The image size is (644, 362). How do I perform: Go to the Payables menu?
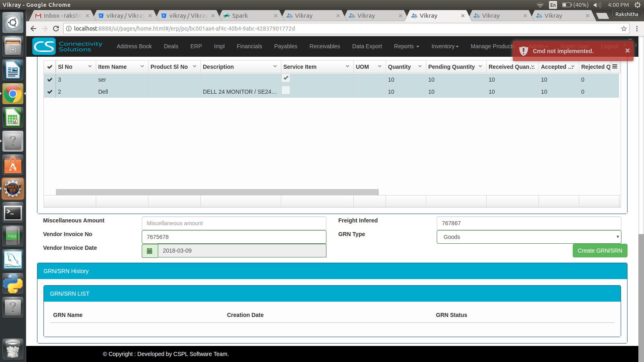point(285,46)
